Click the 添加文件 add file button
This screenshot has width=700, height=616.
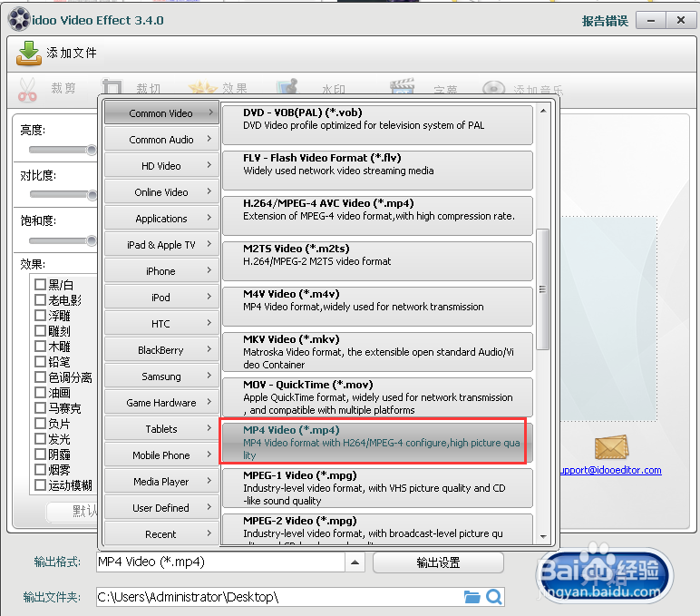point(57,53)
